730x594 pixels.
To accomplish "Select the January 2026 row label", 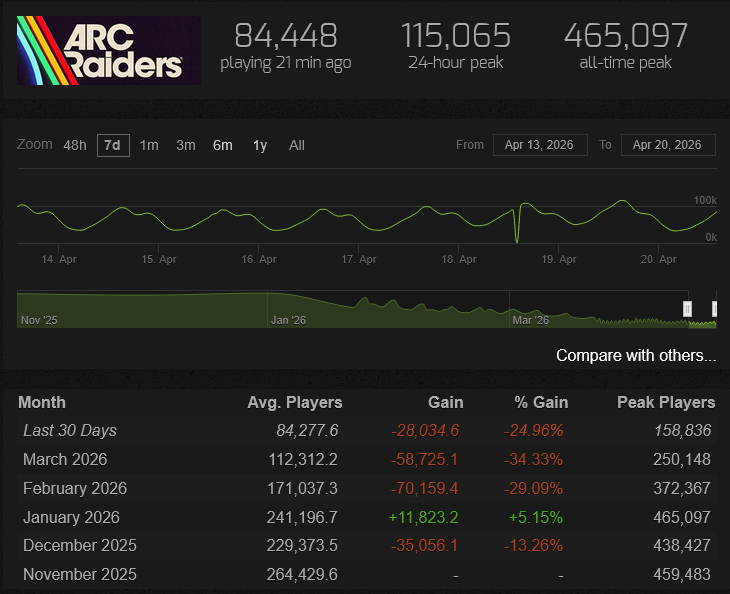I will click(x=71, y=517).
